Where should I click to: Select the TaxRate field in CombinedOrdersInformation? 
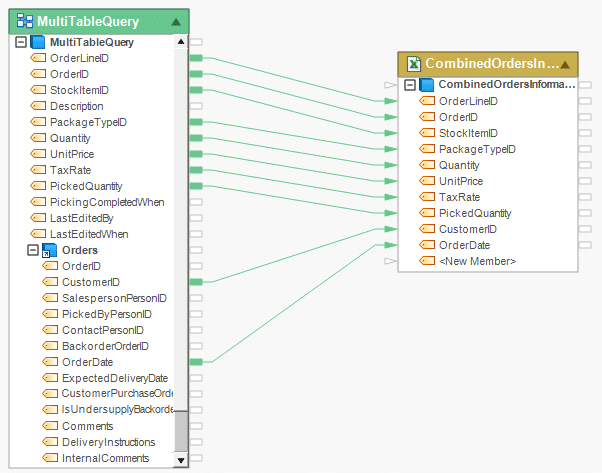pyautogui.click(x=461, y=197)
